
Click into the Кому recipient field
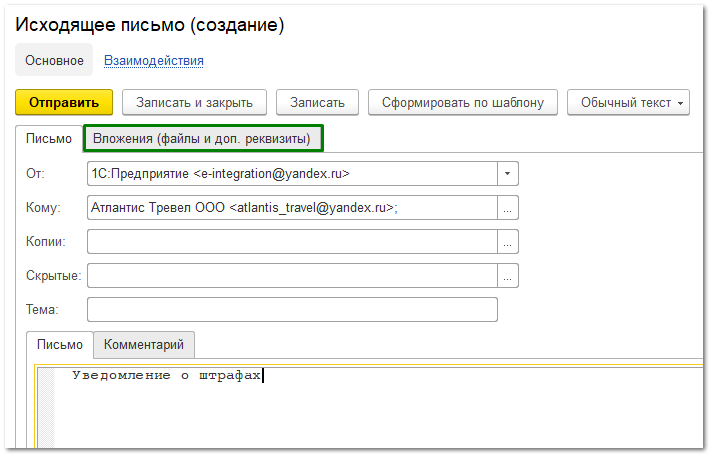coord(292,208)
